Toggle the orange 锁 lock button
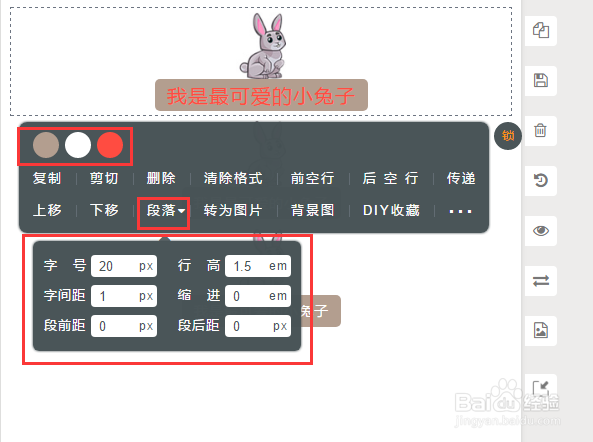This screenshot has width=593, height=442. (508, 135)
